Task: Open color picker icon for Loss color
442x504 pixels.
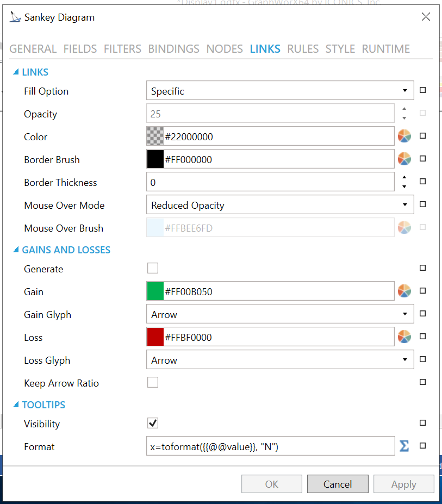Action: [x=404, y=337]
